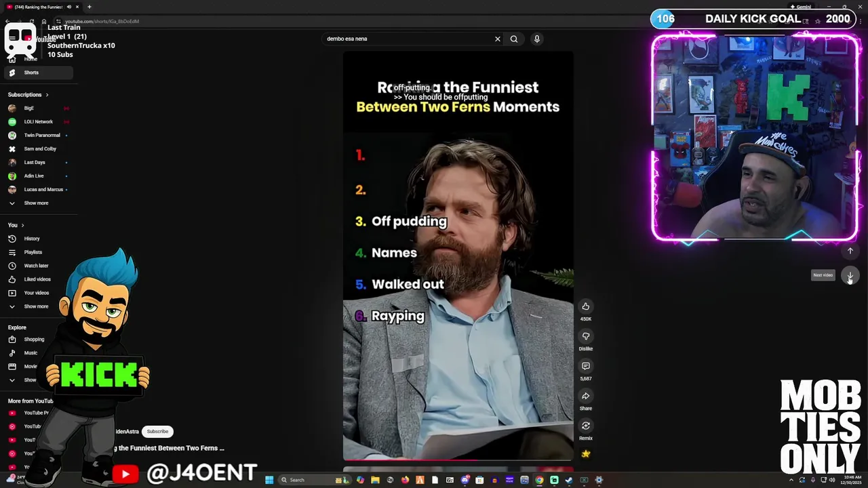Seek on the short's red progress bar
This screenshot has height=488, width=868.
click(x=458, y=460)
